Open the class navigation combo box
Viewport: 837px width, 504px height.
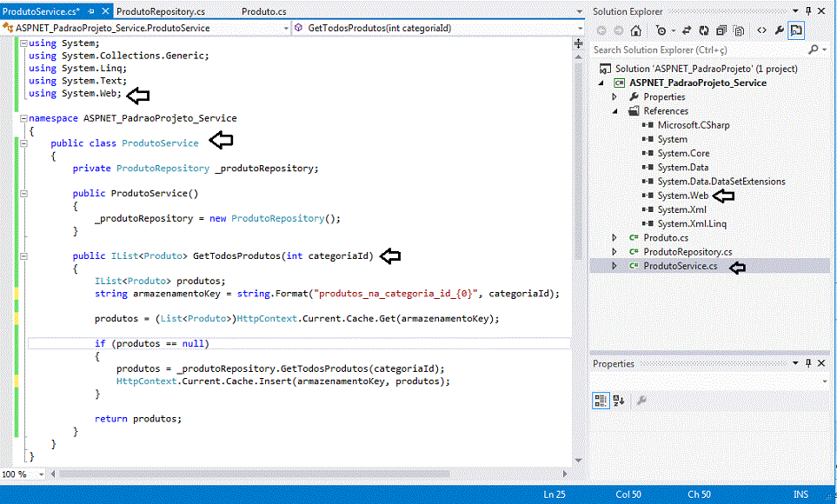click(x=146, y=28)
